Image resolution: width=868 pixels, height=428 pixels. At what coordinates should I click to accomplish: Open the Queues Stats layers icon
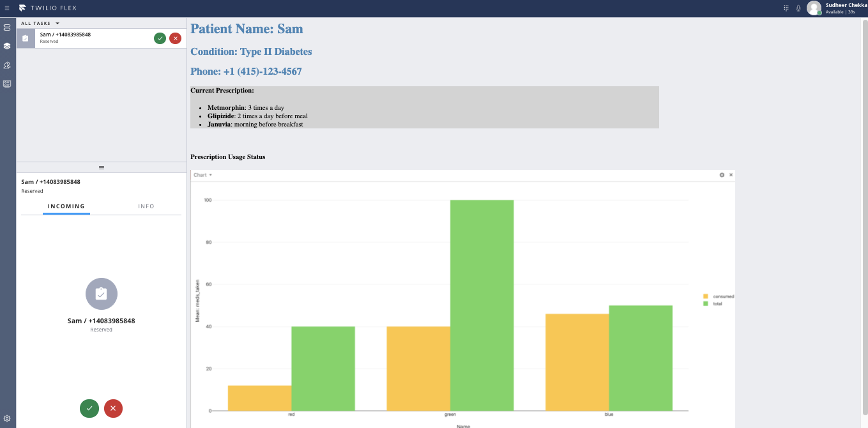(x=7, y=46)
